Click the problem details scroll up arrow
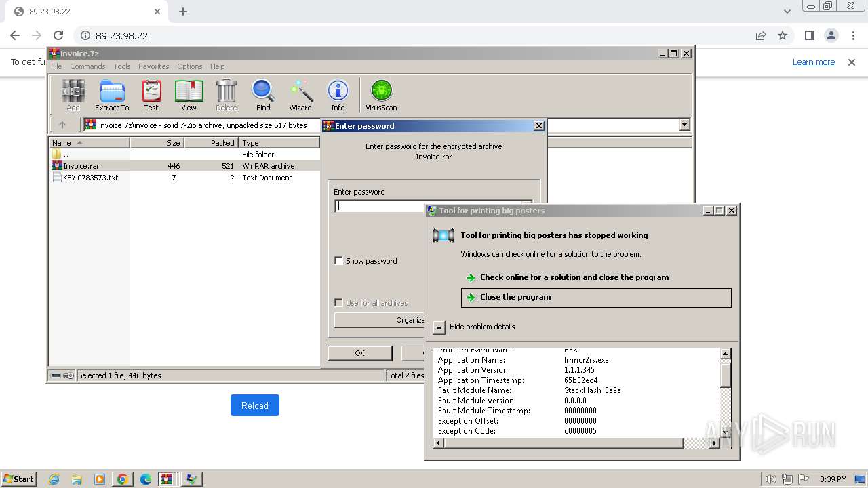 [x=726, y=354]
